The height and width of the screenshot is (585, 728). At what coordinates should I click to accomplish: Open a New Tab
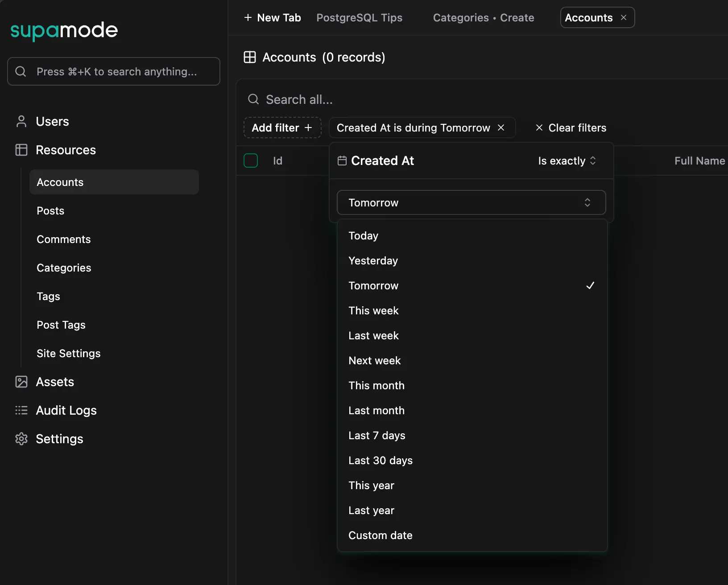pos(273,17)
